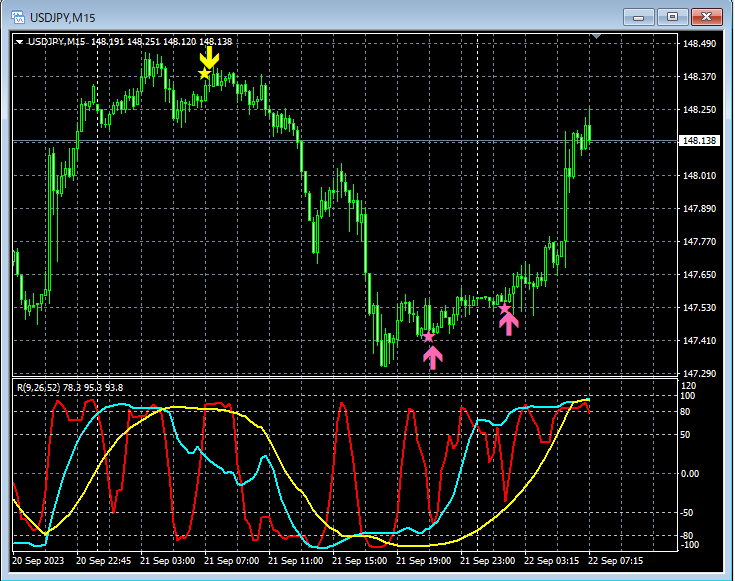Expand the small triangle before USDJPY,M15 label
The height and width of the screenshot is (581, 735).
click(x=19, y=42)
